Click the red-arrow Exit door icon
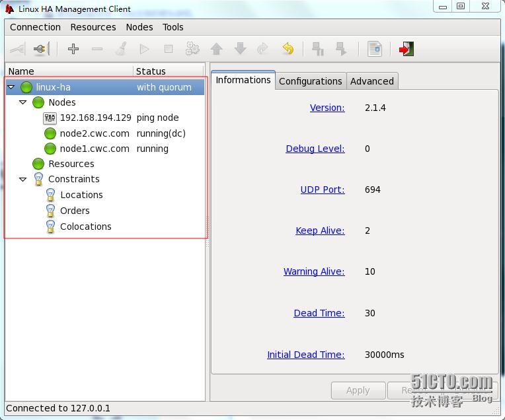Viewport: 505px width, 420px height. tap(406, 50)
